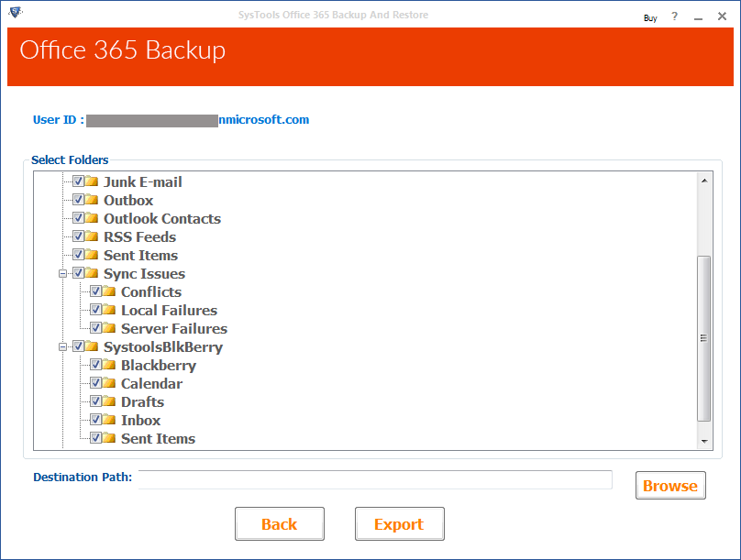Uncheck Sent Items under SystoolsBlkBerry
Image resolution: width=741 pixels, height=560 pixels.
(x=96, y=438)
